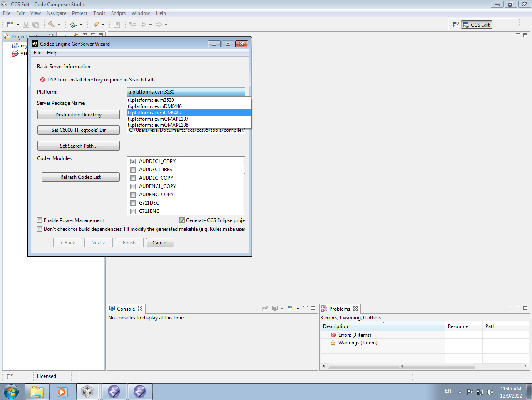Select ti.platforms.evmDM6467 from platform list
The image size is (532, 400).
(x=189, y=113)
